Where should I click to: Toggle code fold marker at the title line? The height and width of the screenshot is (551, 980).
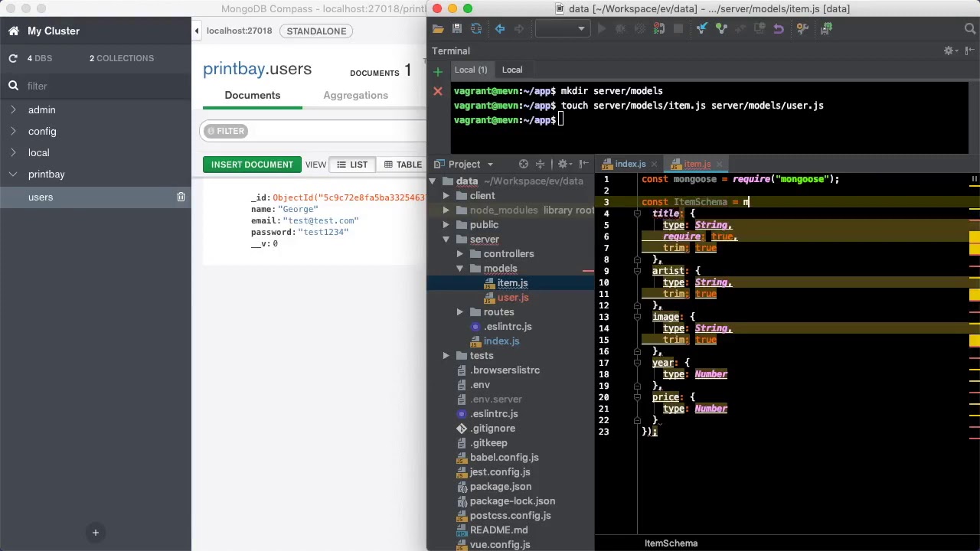(x=637, y=214)
